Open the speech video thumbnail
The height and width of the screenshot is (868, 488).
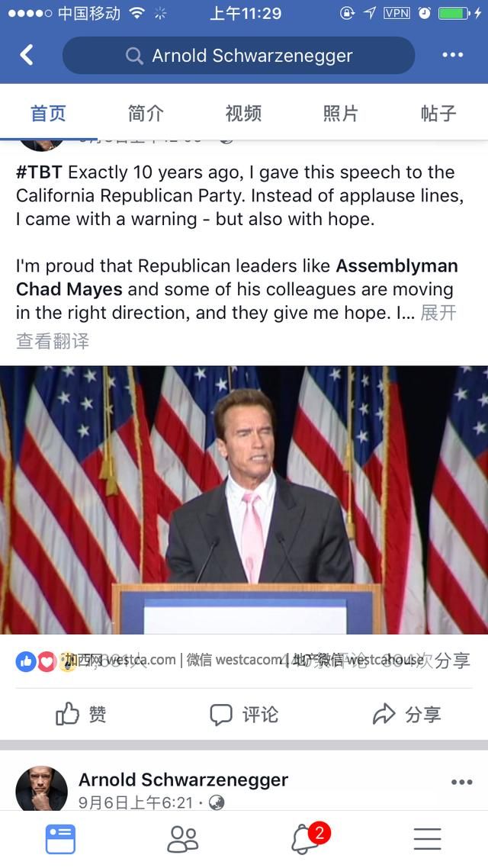coord(244,500)
